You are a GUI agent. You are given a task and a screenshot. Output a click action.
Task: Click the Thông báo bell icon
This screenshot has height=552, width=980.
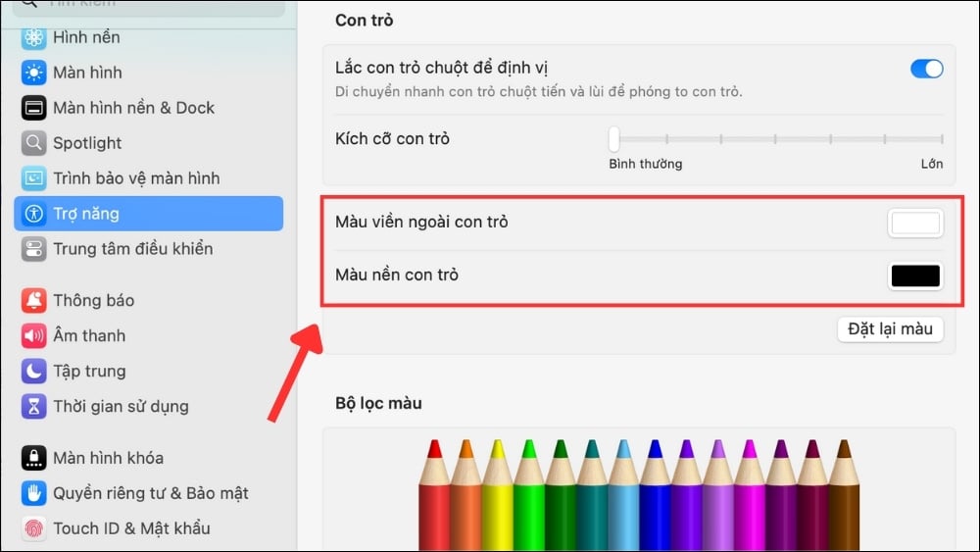34,301
